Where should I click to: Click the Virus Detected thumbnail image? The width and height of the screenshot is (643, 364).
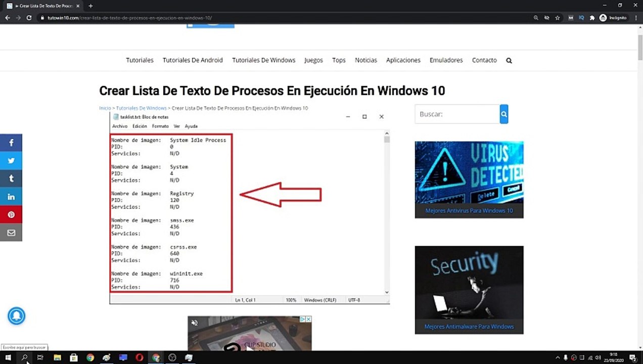(x=469, y=172)
